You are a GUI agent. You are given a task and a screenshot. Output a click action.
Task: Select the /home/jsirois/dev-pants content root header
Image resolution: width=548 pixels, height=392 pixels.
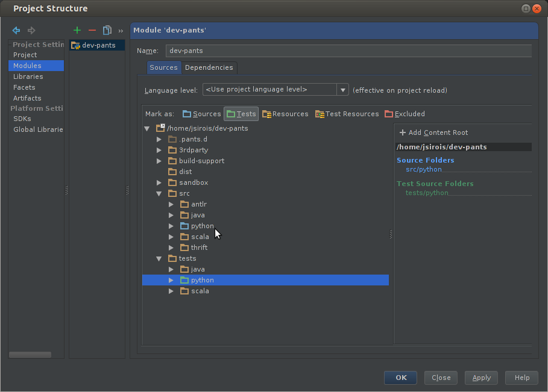[x=464, y=147]
